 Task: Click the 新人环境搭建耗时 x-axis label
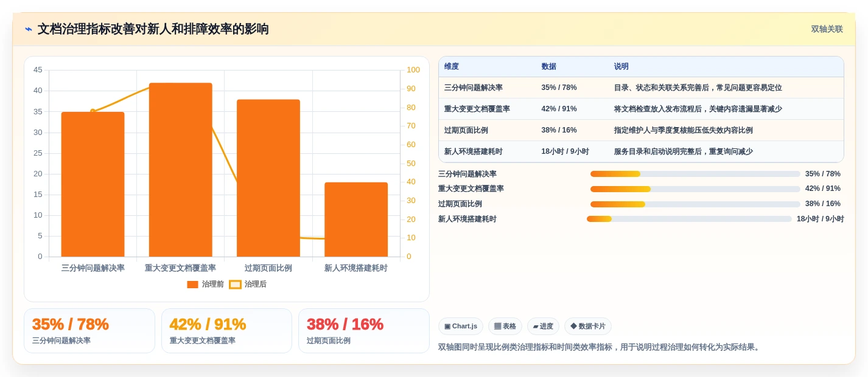pos(356,268)
